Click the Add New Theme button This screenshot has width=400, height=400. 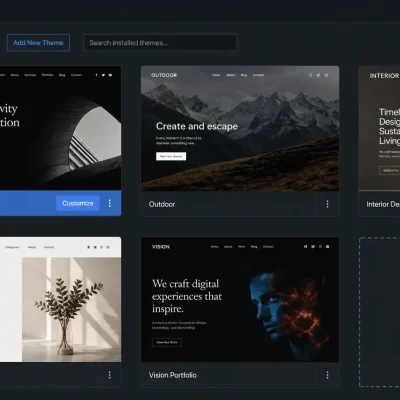pos(38,43)
